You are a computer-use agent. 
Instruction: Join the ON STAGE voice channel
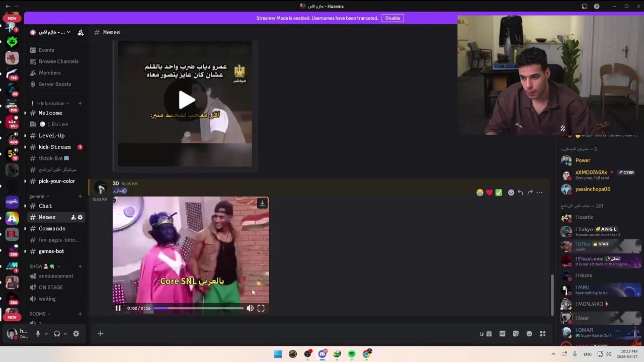pyautogui.click(x=55, y=287)
